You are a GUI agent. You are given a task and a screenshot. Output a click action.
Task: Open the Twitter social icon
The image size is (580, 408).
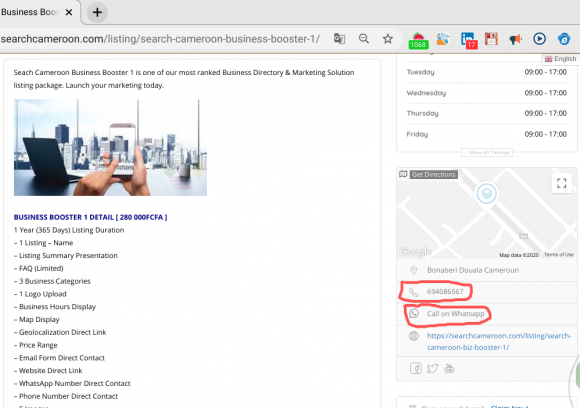point(432,368)
